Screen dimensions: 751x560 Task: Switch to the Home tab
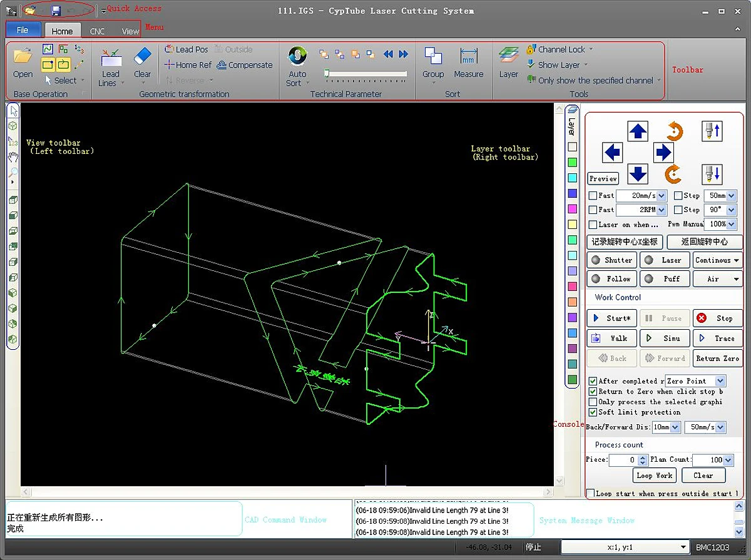63,31
